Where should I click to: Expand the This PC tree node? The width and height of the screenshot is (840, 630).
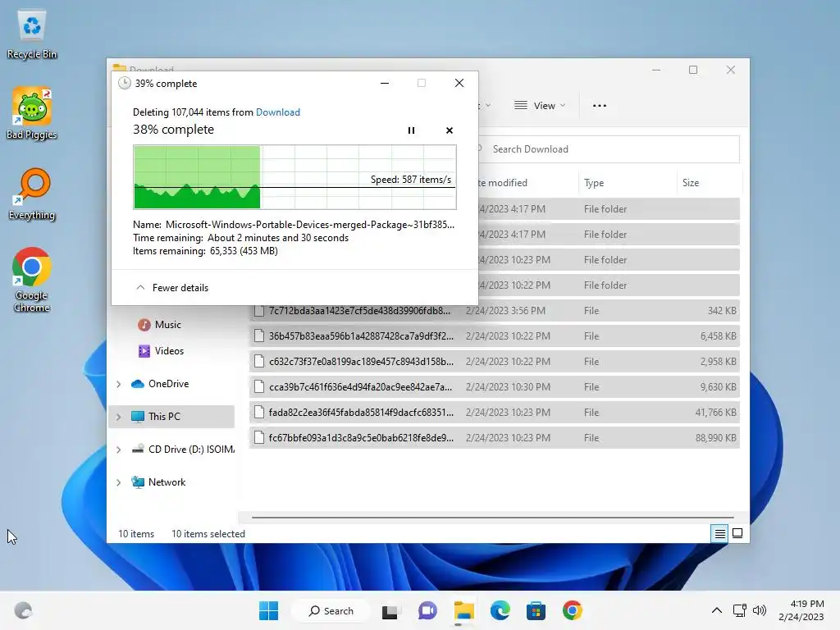point(118,417)
